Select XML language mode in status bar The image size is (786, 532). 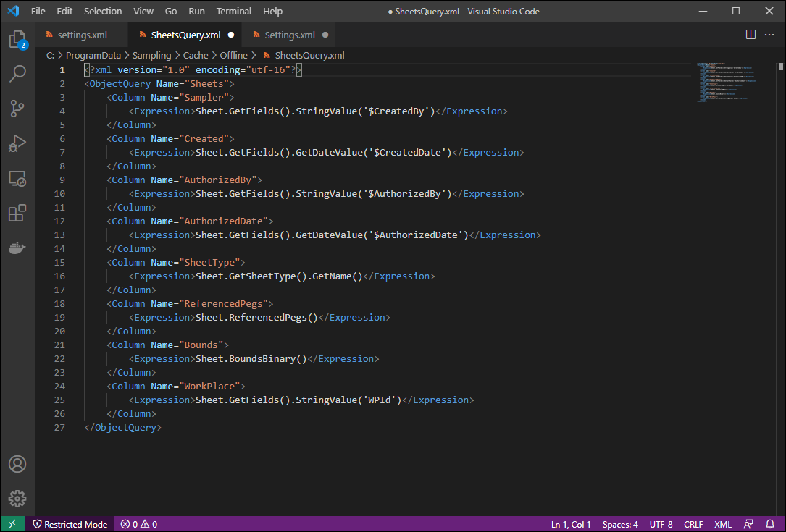(723, 524)
